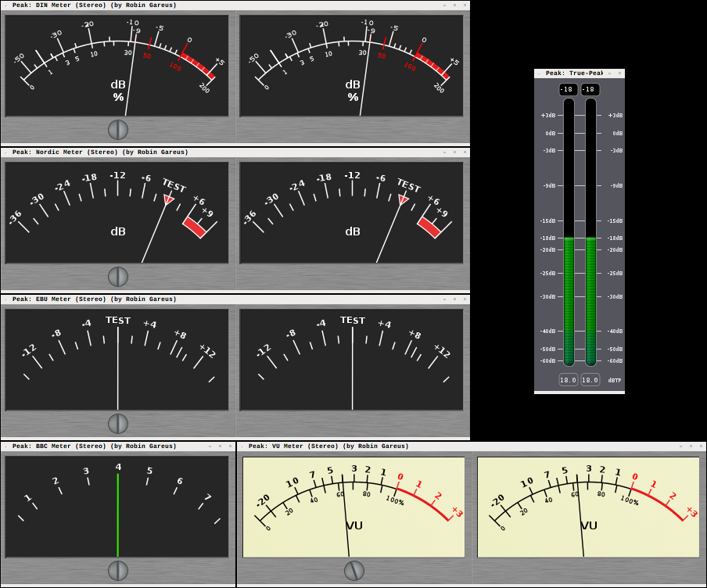Click the left 18.0 value box below True-Peak bars
The height and width of the screenshot is (588, 707).
click(569, 380)
